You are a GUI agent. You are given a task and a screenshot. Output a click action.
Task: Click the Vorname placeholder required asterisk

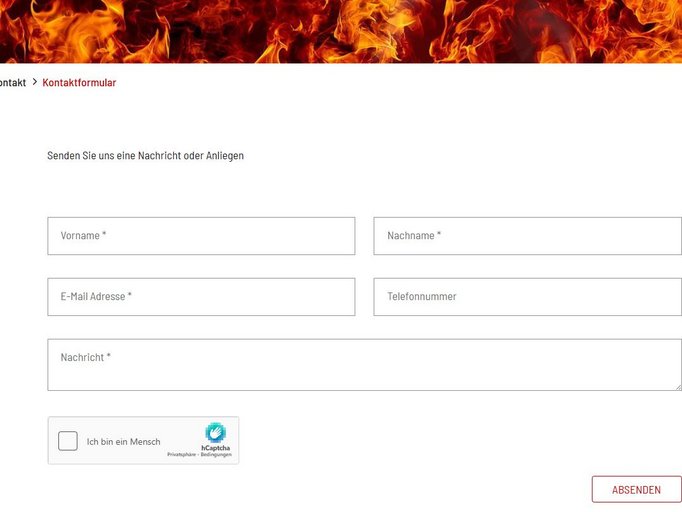click(x=104, y=235)
